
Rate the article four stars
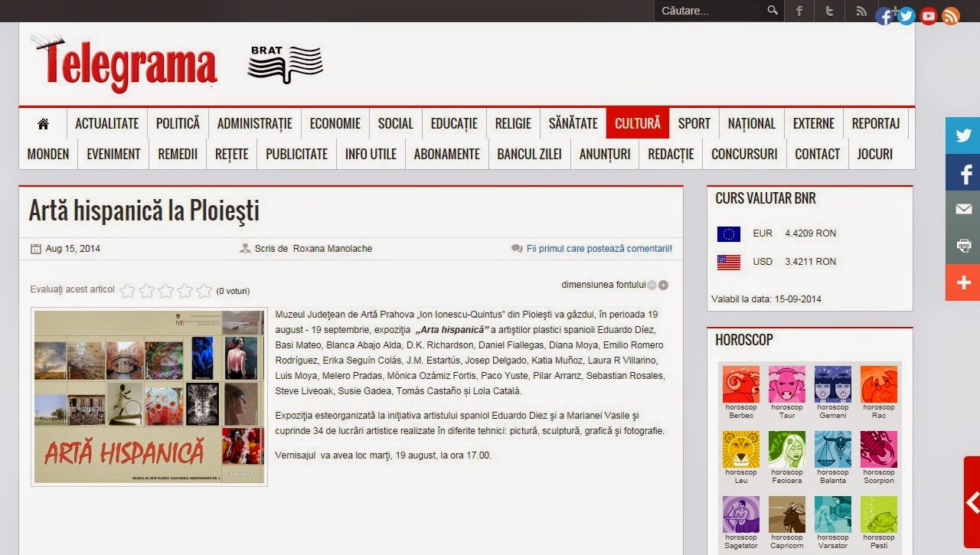click(185, 290)
